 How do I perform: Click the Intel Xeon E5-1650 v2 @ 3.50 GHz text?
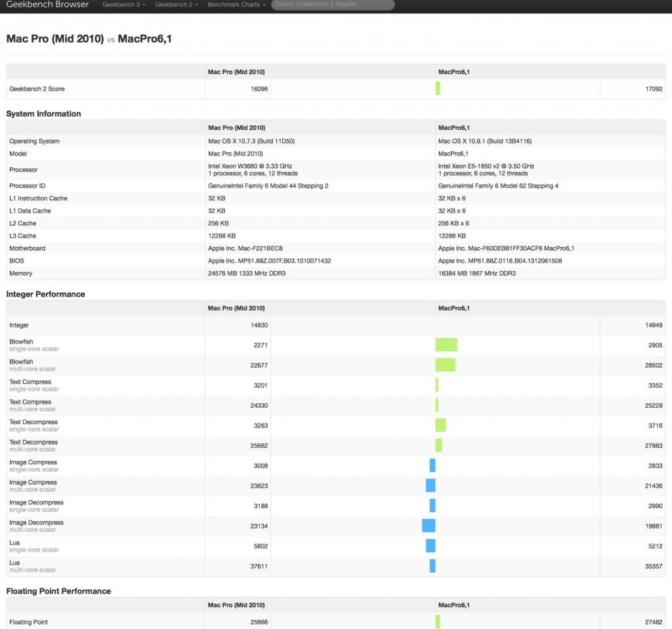486,166
